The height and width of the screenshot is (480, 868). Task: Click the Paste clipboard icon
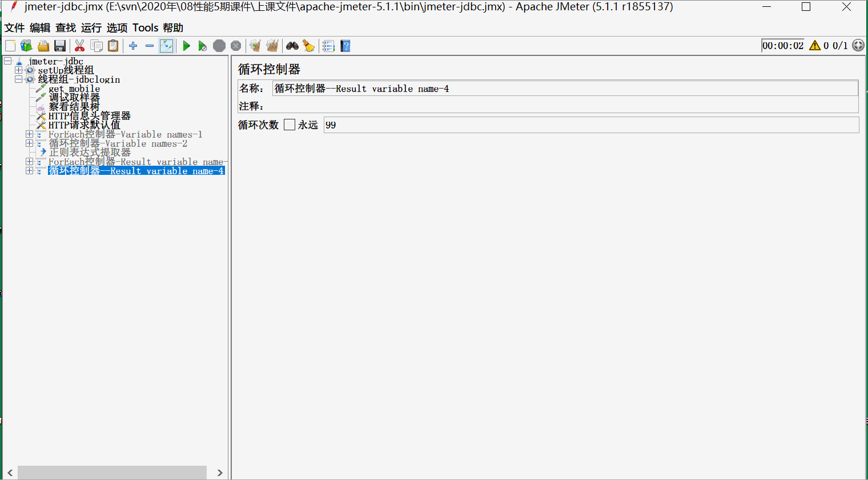click(x=114, y=46)
